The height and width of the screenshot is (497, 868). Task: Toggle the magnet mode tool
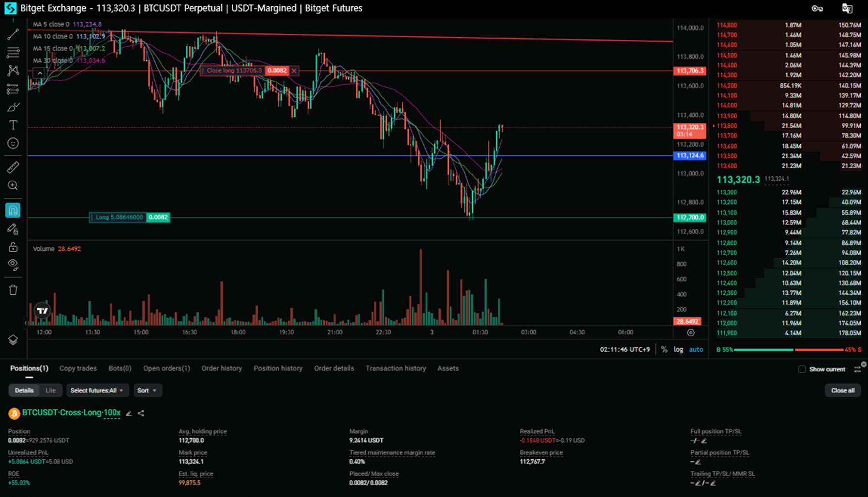(x=13, y=211)
